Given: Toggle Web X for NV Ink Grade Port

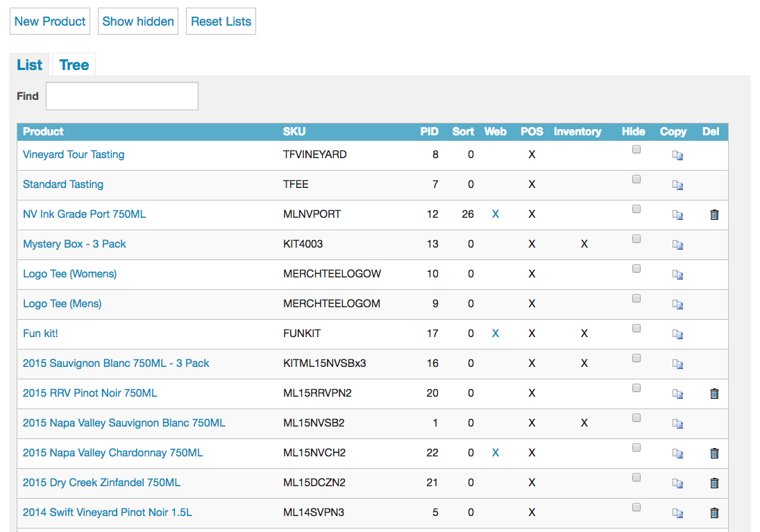Looking at the screenshot, I should [496, 214].
